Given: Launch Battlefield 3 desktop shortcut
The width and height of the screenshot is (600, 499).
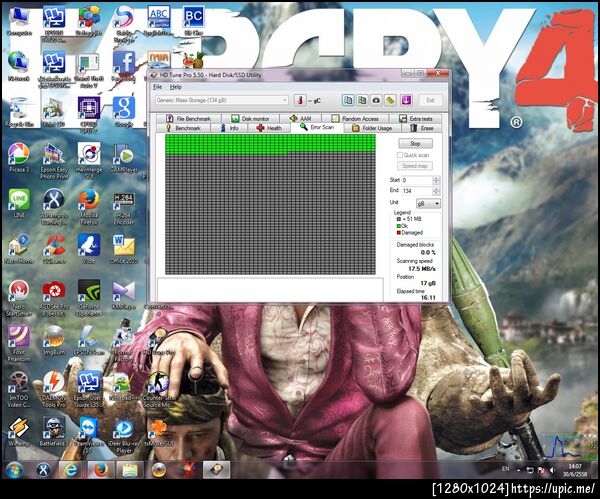Looking at the screenshot, I should pos(54,432).
